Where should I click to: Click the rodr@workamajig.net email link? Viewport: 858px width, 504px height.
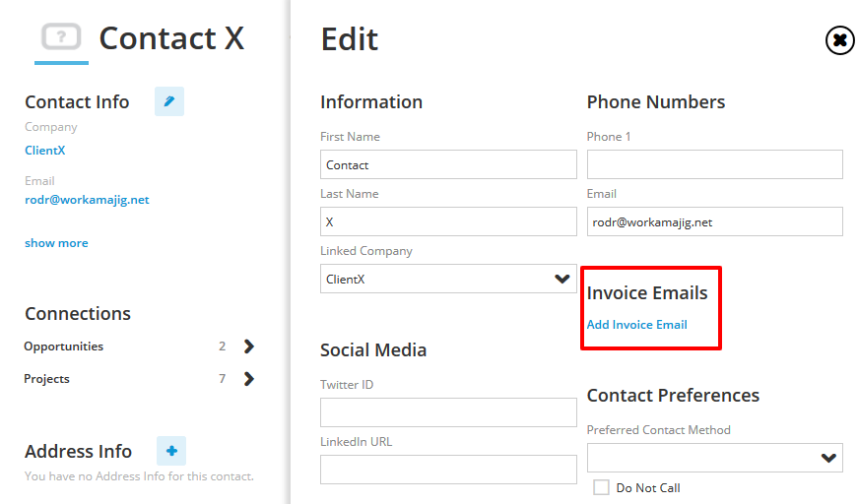click(87, 200)
